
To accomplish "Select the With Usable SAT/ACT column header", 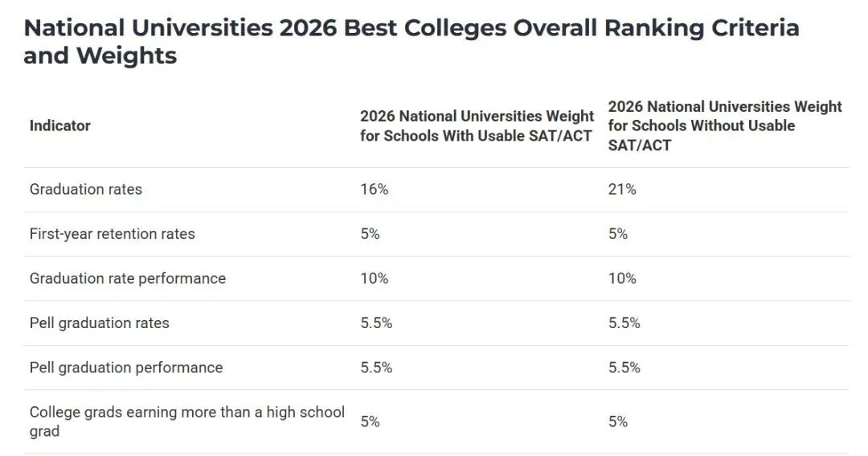I will point(477,126).
